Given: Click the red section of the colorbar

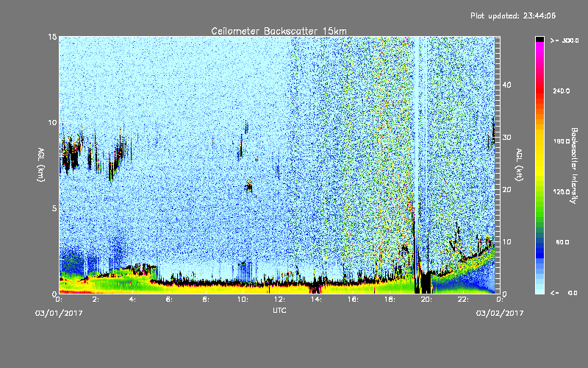Looking at the screenshot, I should click(x=539, y=90).
